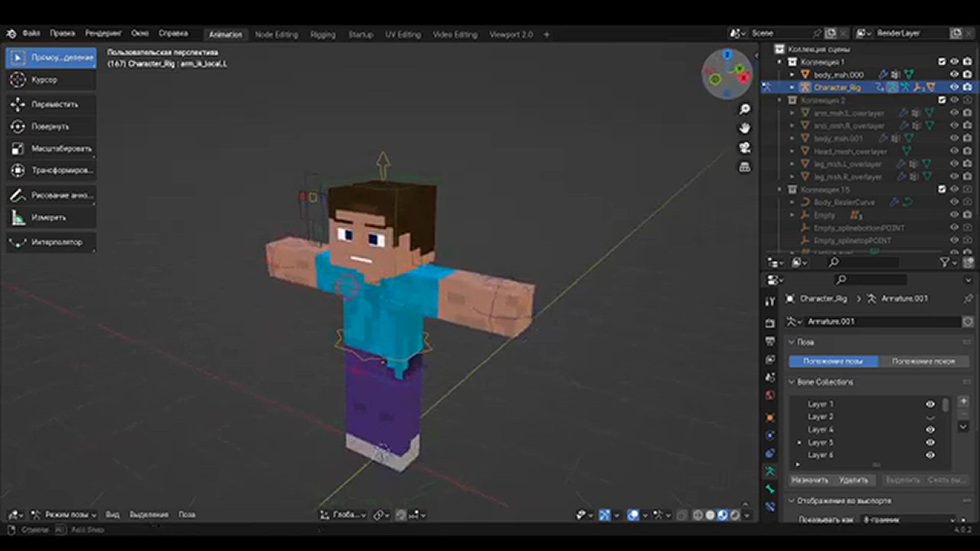
Task: Toggle camera view icon in viewport
Action: 745,147
